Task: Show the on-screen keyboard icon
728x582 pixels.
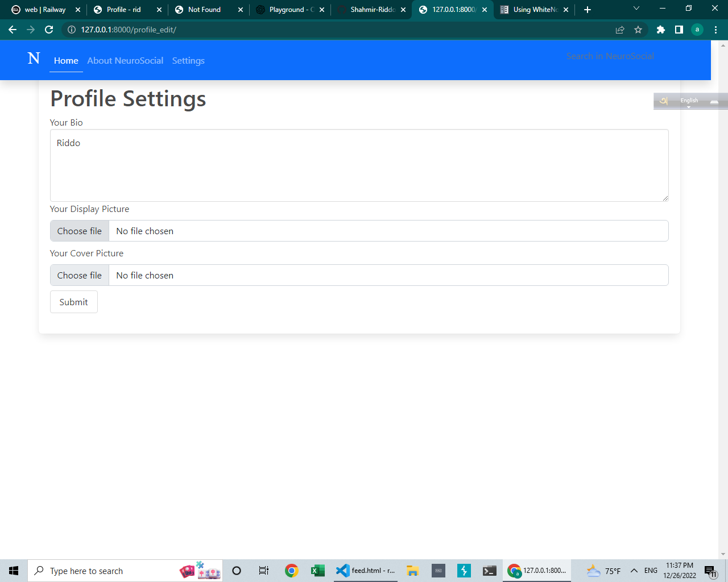Action: click(714, 102)
